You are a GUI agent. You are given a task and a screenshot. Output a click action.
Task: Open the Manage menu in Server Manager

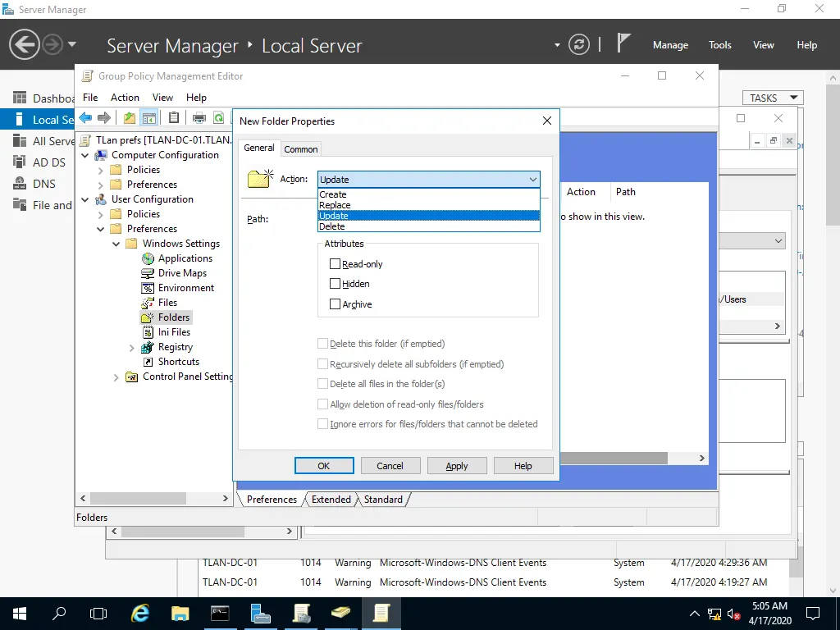(670, 45)
